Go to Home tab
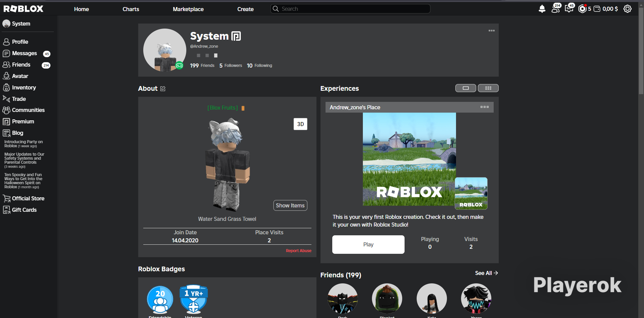Viewport: 644px width, 318px height. click(81, 9)
